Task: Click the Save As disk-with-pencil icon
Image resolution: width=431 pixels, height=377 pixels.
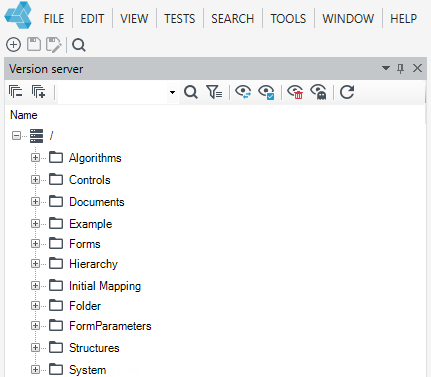Action: click(54, 45)
